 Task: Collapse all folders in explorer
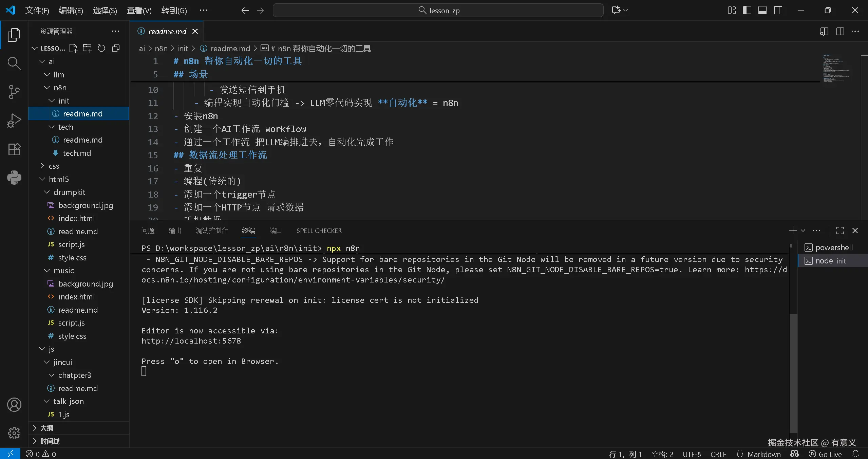116,48
